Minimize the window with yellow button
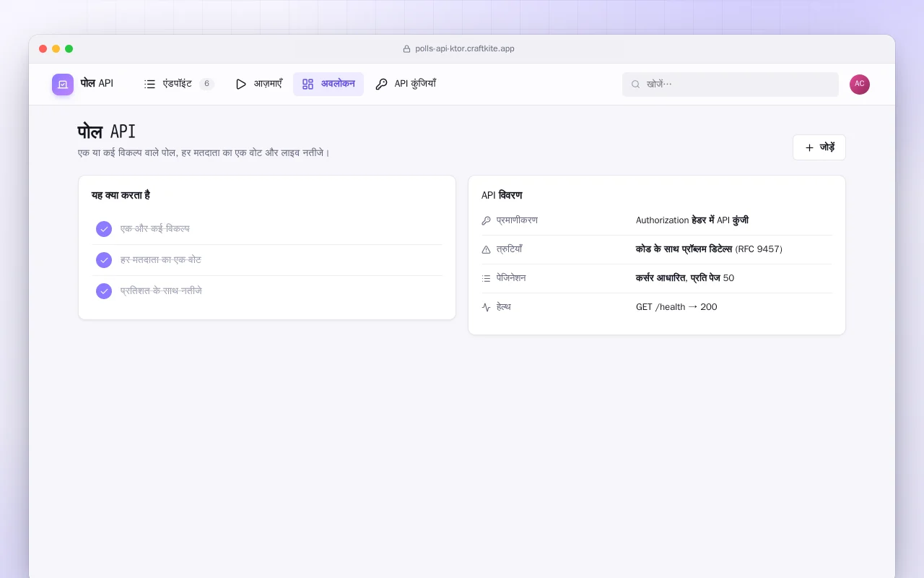Screen dimensions: 924x578 56,49
